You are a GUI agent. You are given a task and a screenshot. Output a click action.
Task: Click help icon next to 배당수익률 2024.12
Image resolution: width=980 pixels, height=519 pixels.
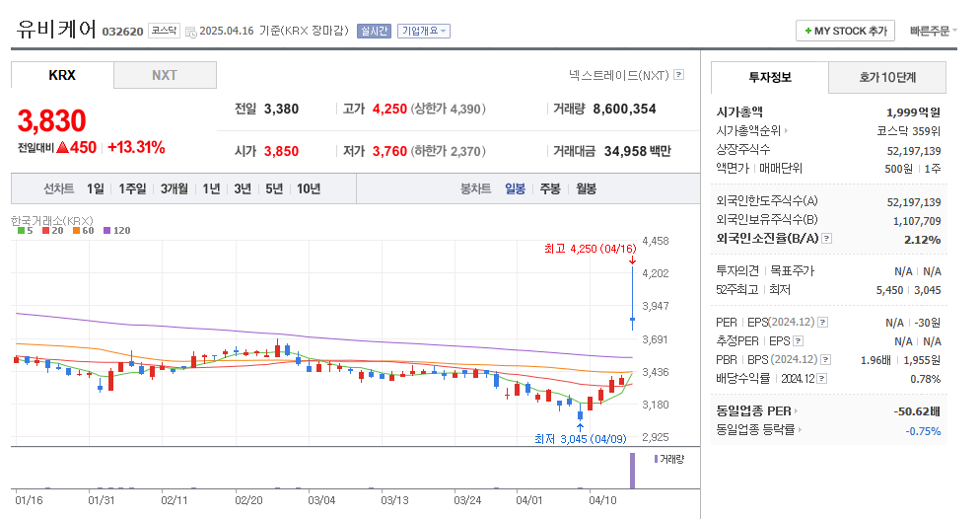822,378
